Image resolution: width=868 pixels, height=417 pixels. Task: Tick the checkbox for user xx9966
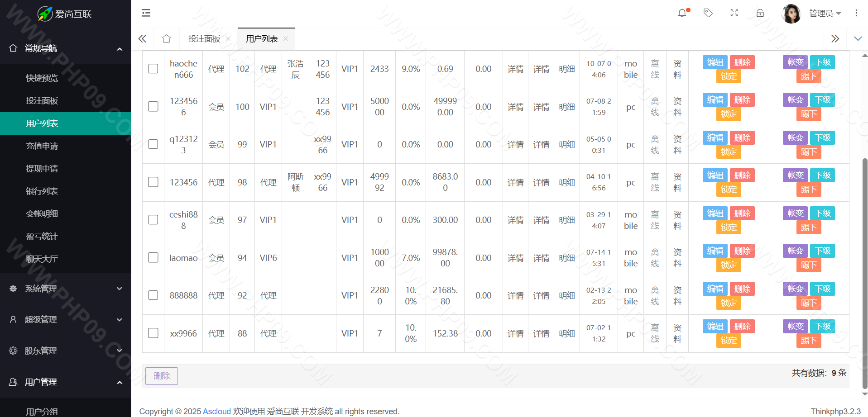click(x=153, y=333)
